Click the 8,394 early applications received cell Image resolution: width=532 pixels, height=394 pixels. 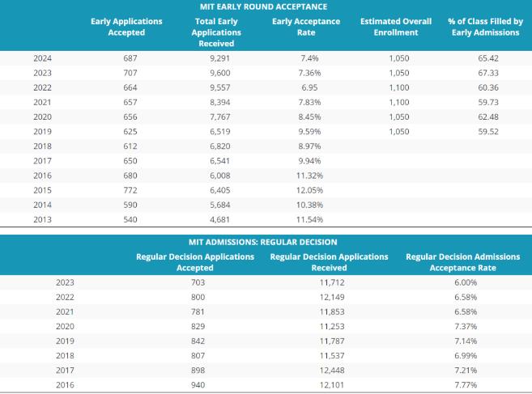point(220,102)
